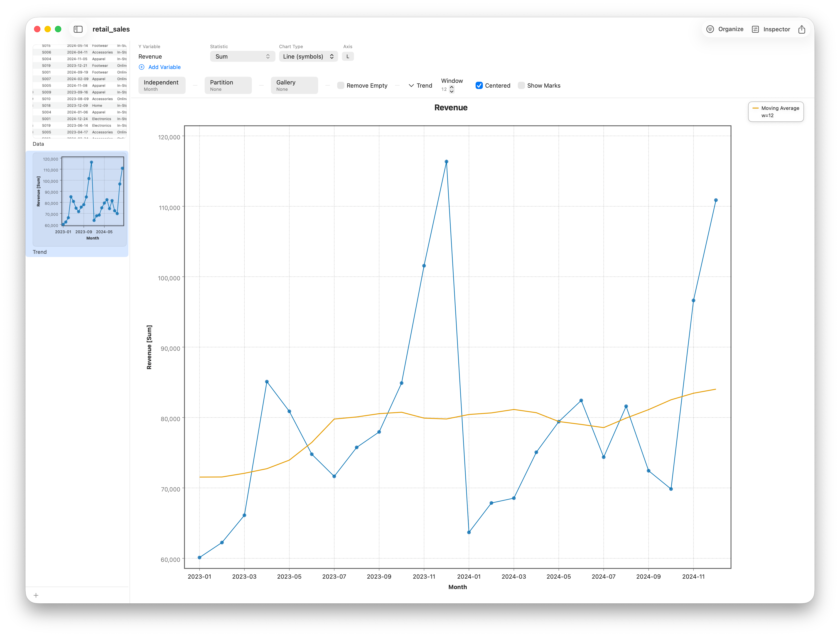This screenshot has height=637, width=840.
Task: Click the 2024-12 final data point
Action: pos(716,200)
